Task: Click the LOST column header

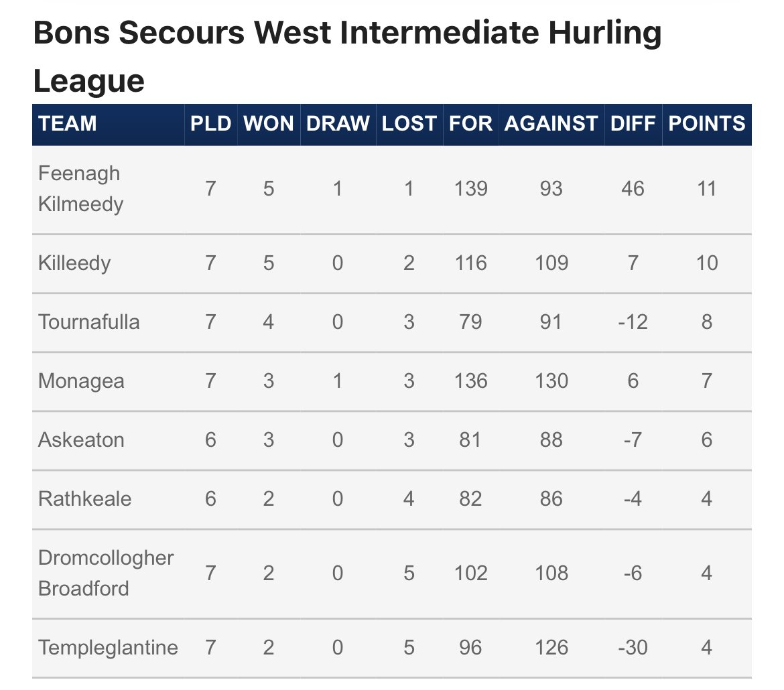Action: coord(409,124)
